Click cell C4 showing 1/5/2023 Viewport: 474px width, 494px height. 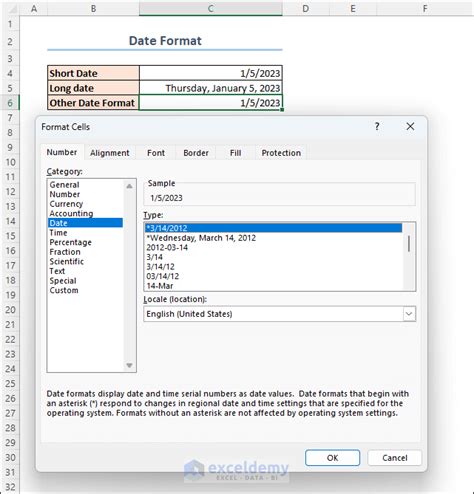(211, 73)
